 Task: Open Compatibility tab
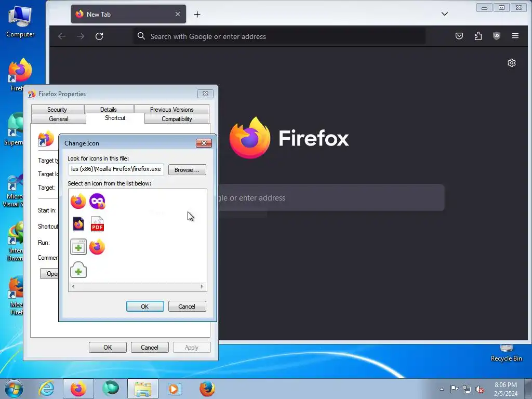pos(177,119)
